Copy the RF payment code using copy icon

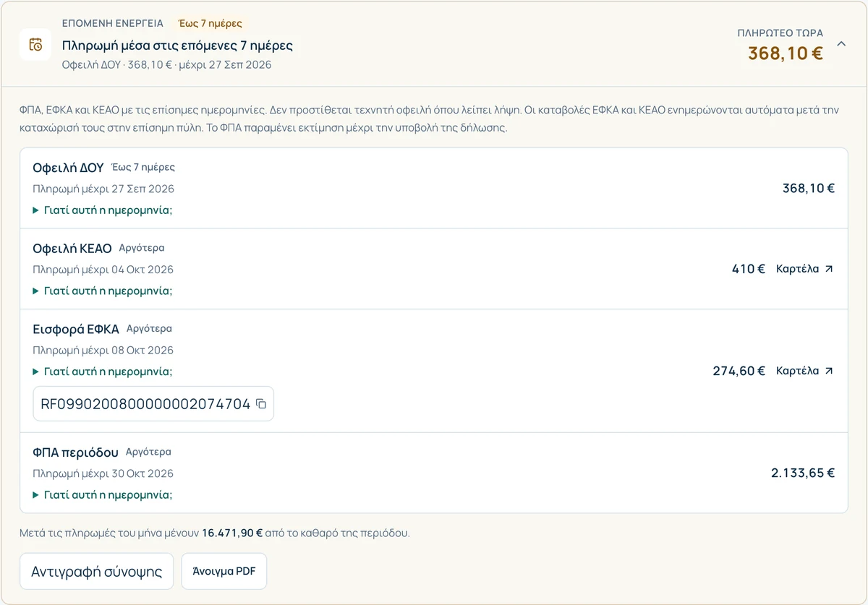click(262, 404)
